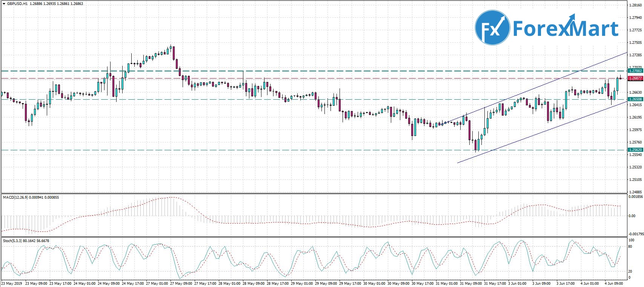The image size is (644, 287).
Task: Click the MACD 0.001856 scale value
Action: (636, 197)
